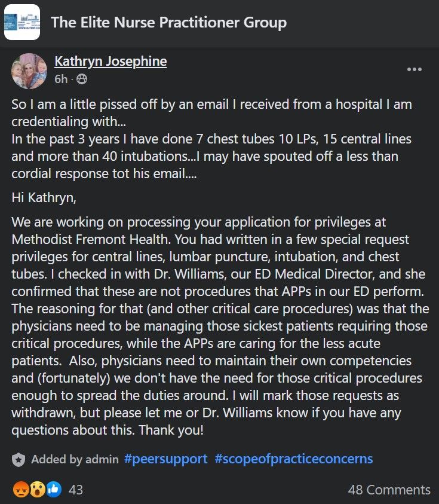
Task: Click the Added by admin label
Action: (75, 459)
